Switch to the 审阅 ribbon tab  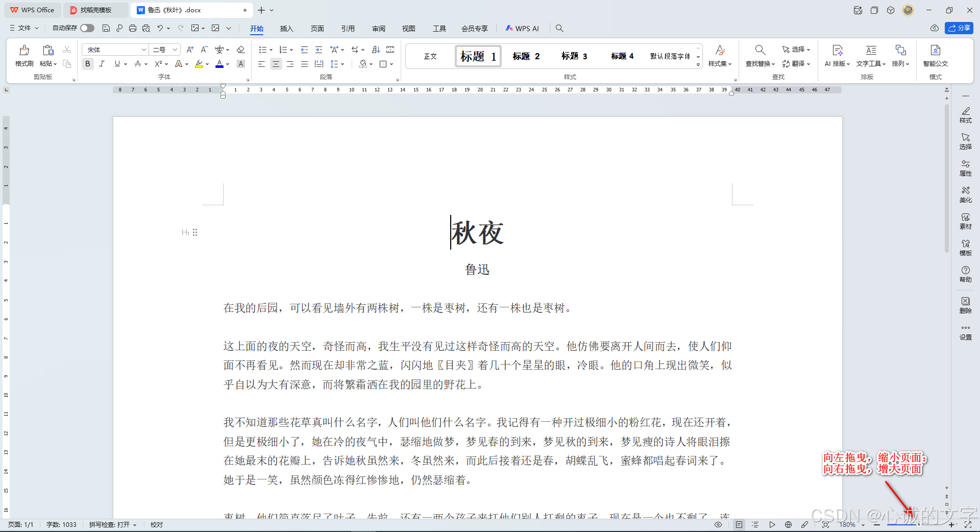pos(379,29)
